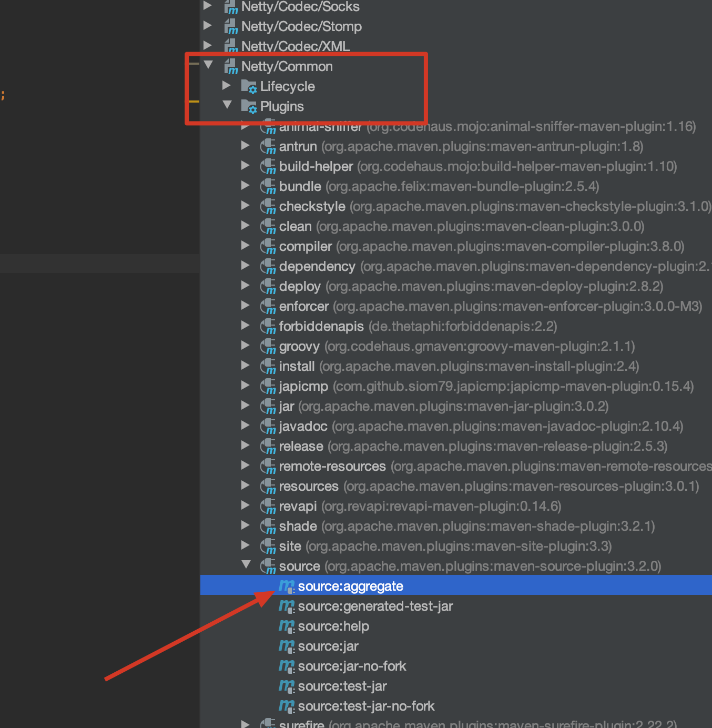
Task: Expand the site plugin arrow
Action: pos(245,545)
